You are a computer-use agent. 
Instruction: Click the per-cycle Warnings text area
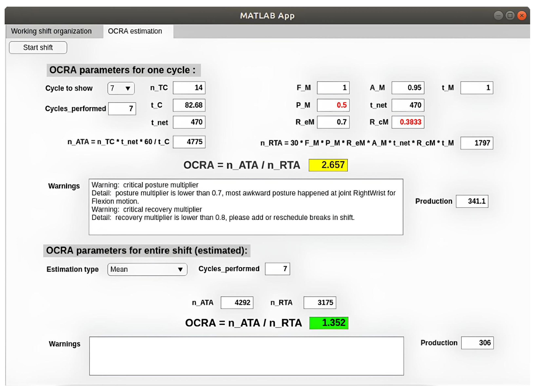point(246,207)
